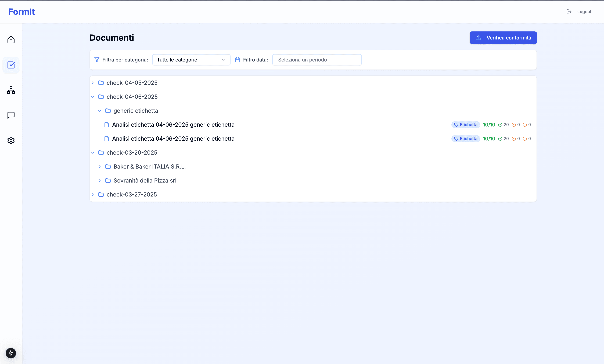The width and height of the screenshot is (604, 364).
Task: Click folder icon of check-04-06-2025
Action: 101,97
